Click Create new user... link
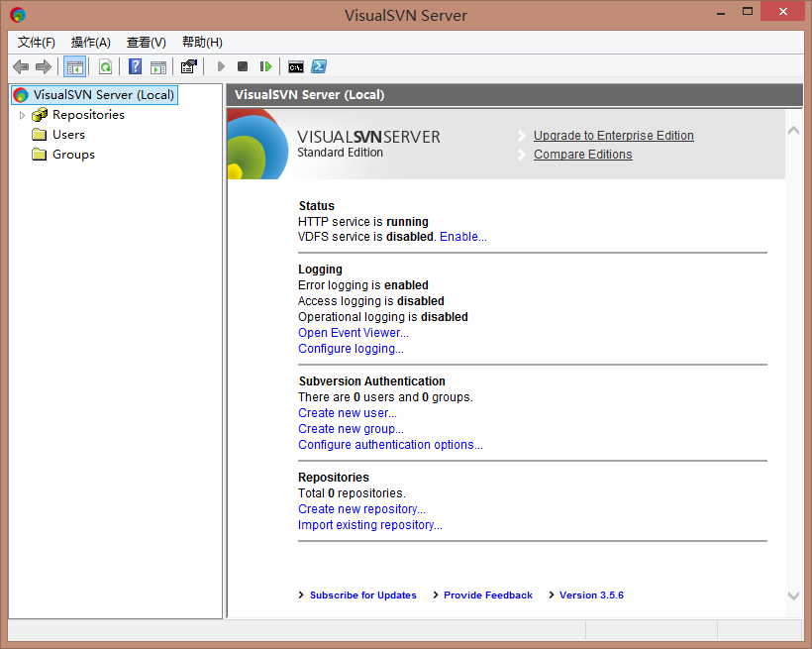812x649 pixels. [x=348, y=413]
